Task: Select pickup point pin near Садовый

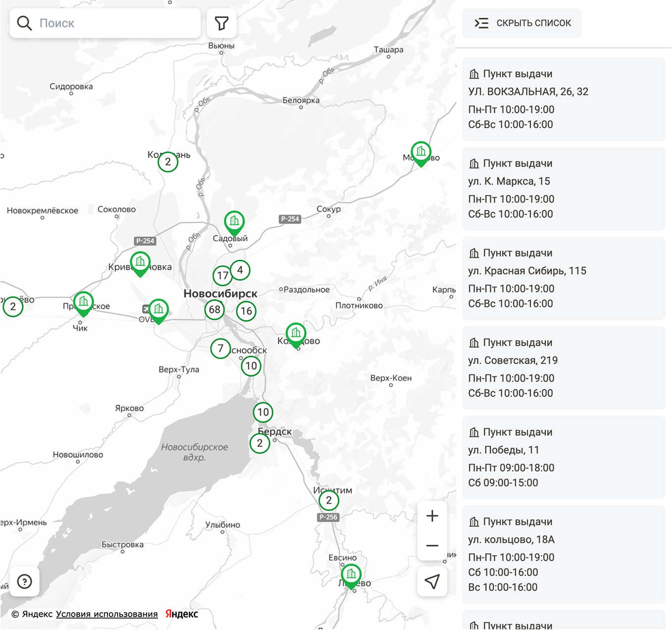Action: [x=234, y=222]
